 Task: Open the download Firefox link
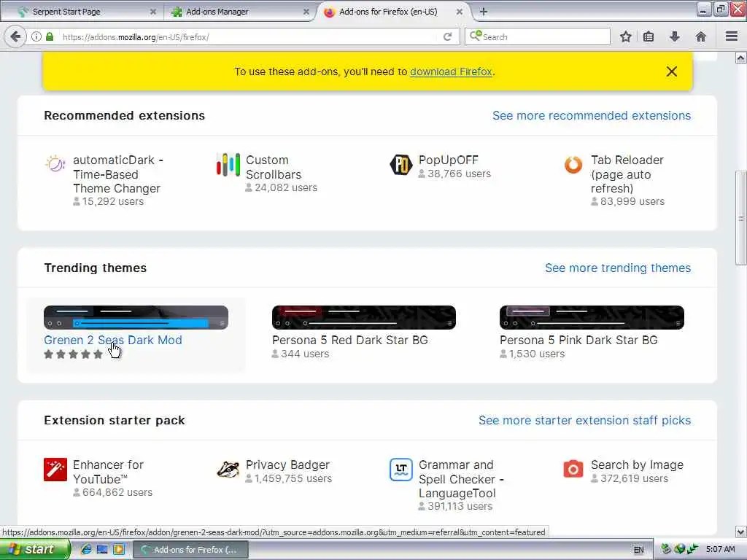[x=451, y=71]
